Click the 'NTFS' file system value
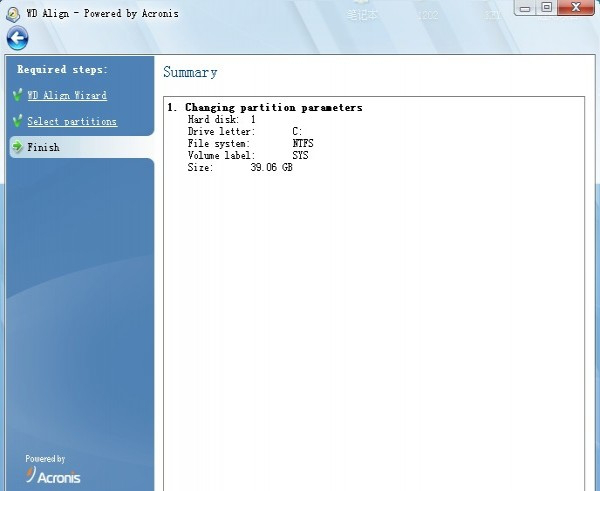600x510 pixels. [x=303, y=143]
